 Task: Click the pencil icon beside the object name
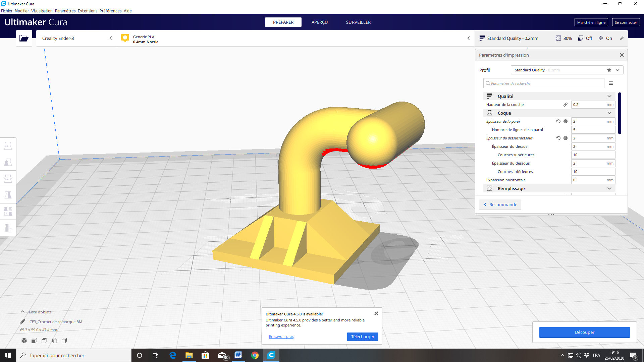pos(23,321)
